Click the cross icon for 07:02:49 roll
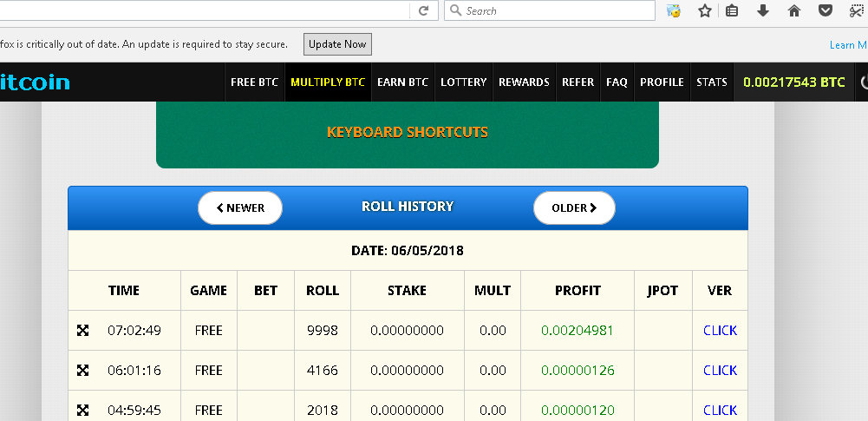Viewport: 868px width, 421px height. point(82,331)
